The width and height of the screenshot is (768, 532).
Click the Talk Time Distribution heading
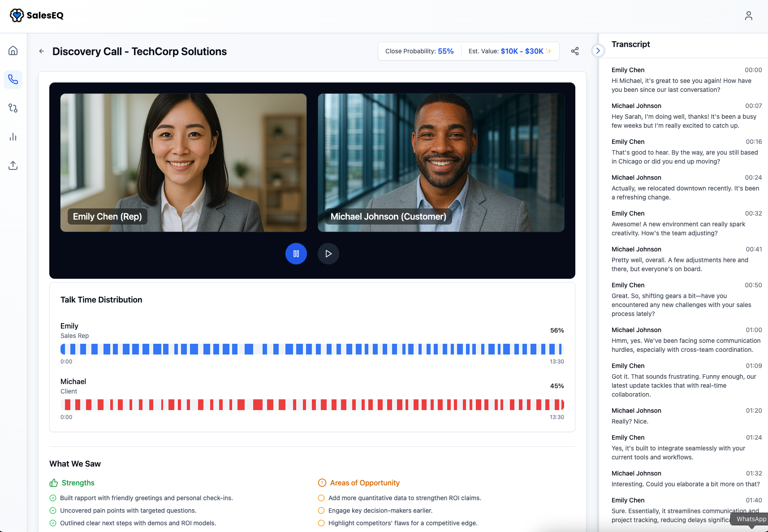(101, 300)
